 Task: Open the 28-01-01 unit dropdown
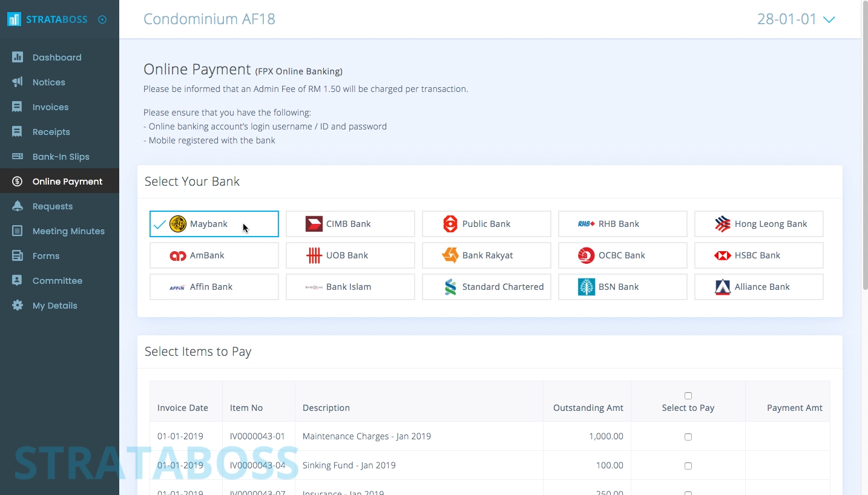pos(796,19)
